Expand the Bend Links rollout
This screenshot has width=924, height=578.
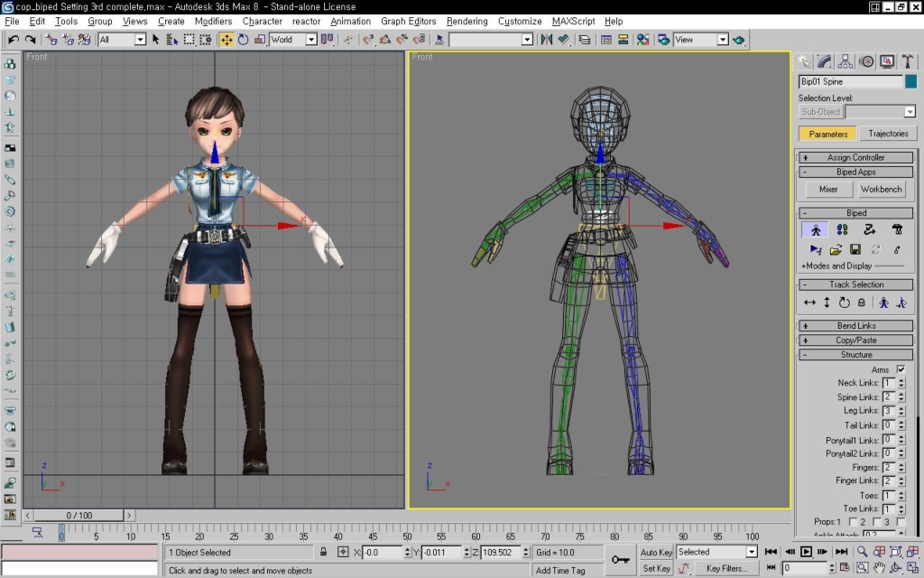(855, 325)
